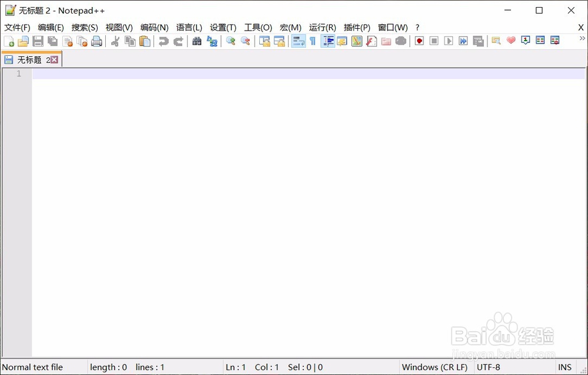588x375 pixels.
Task: Click the Ln : 1 Col : 1 status text
Action: pyautogui.click(x=252, y=367)
